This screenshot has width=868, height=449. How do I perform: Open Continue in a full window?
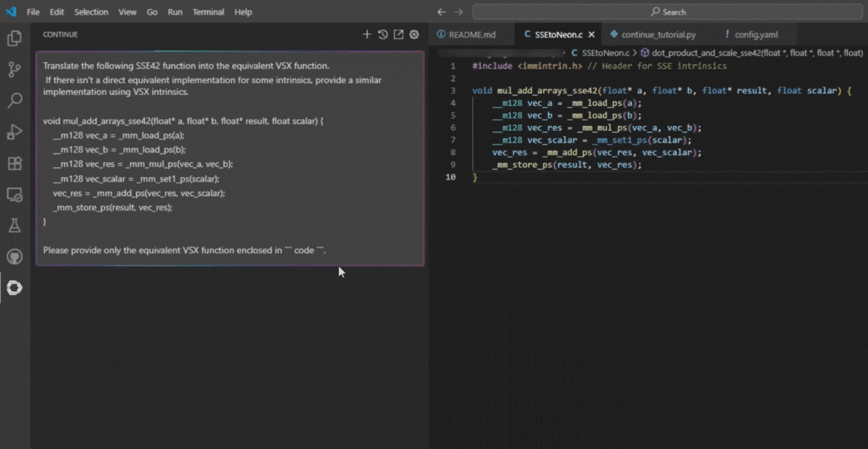tap(399, 35)
